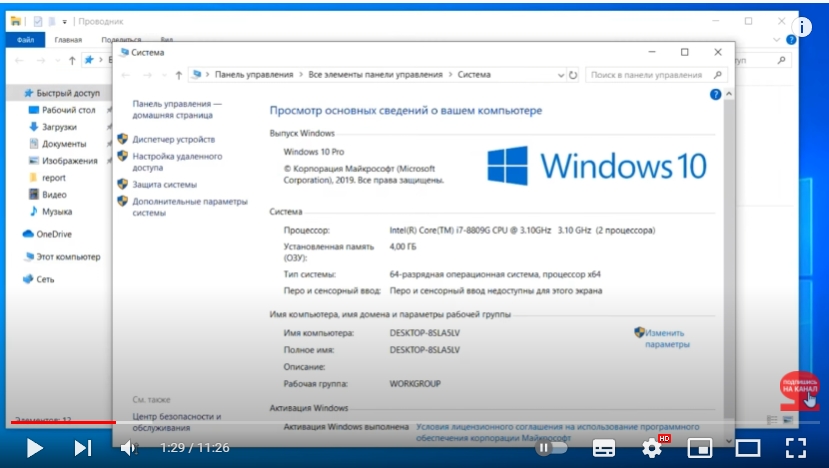Click refresh button in Система address bar

(573, 75)
